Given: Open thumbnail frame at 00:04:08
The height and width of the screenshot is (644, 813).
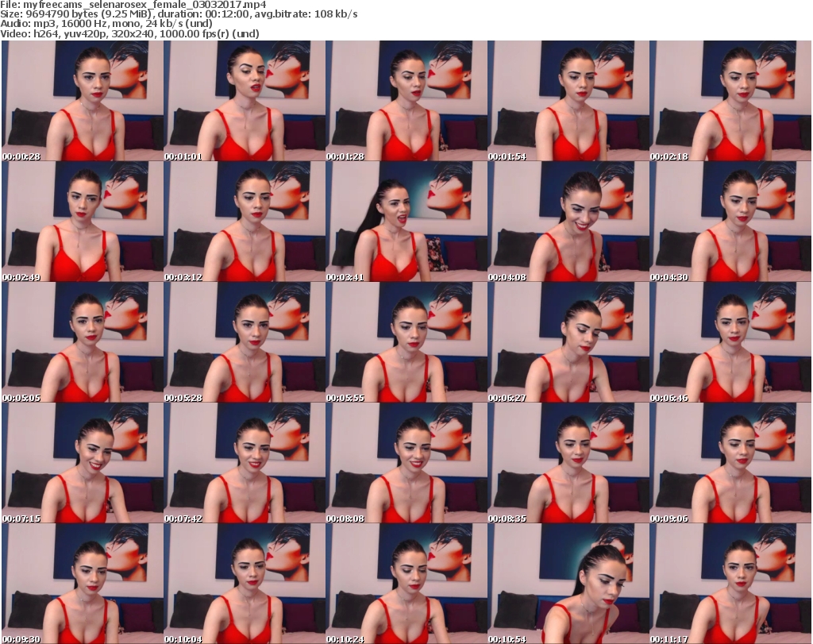Looking at the screenshot, I should (568, 222).
